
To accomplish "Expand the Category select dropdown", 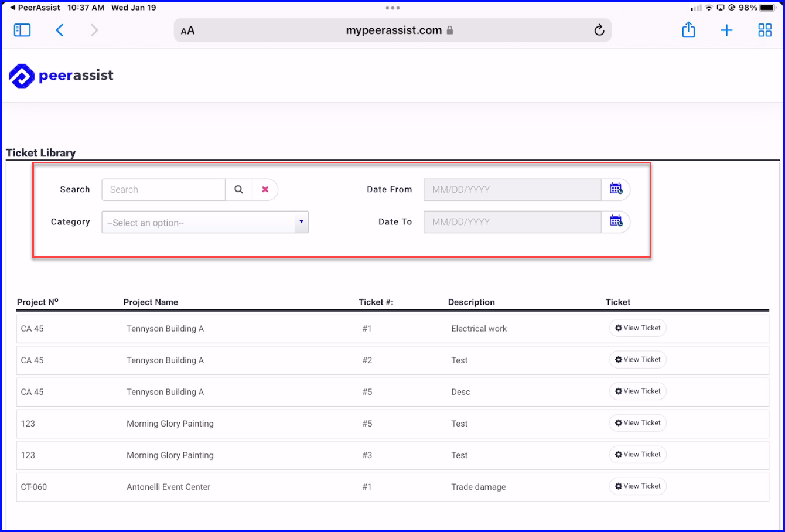I will (205, 222).
